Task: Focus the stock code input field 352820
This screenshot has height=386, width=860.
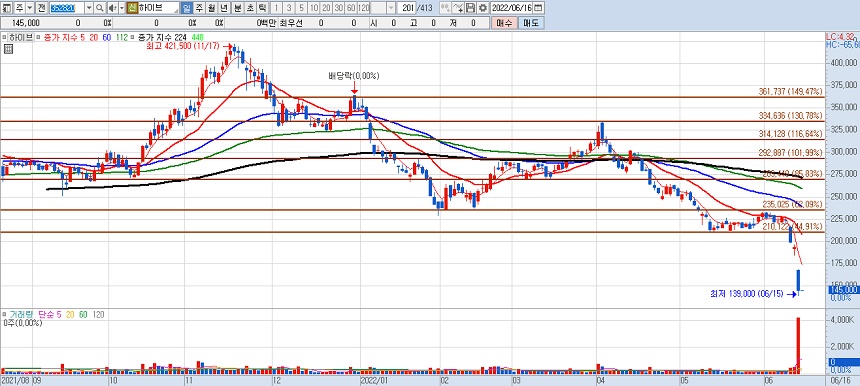Action: (67, 8)
